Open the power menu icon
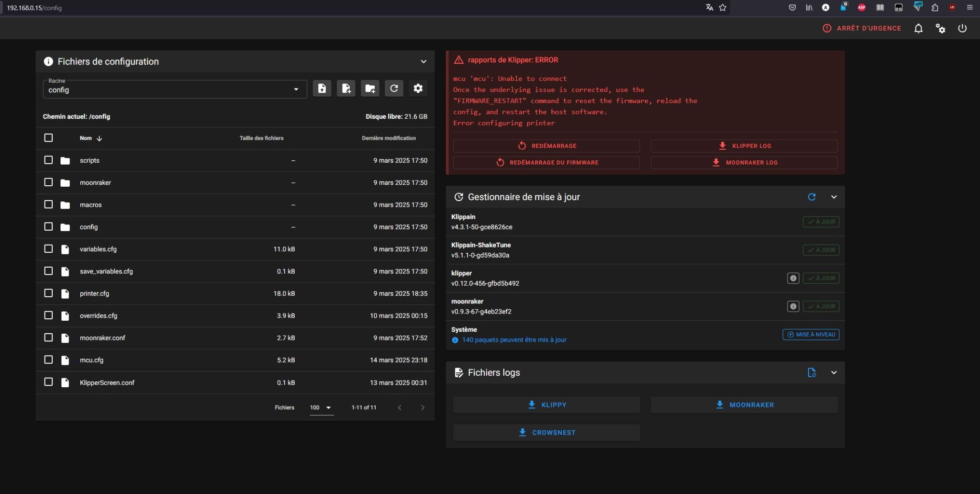980x494 pixels. tap(962, 28)
